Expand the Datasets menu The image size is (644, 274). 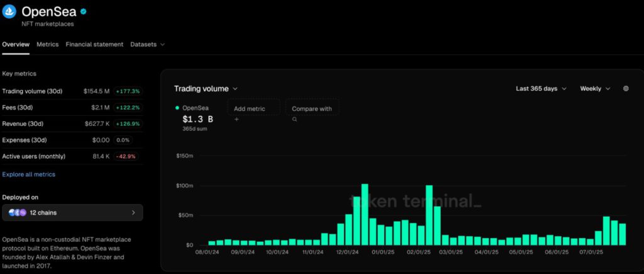point(147,45)
